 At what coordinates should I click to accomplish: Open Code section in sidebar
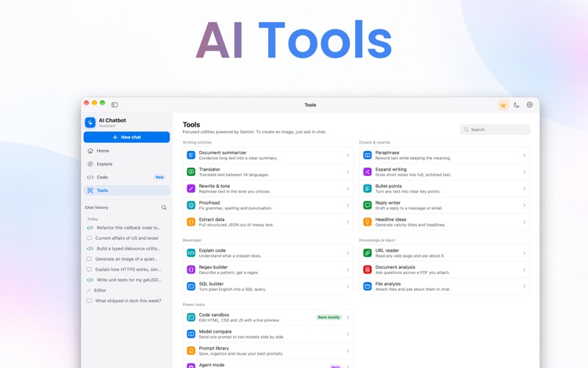click(126, 177)
